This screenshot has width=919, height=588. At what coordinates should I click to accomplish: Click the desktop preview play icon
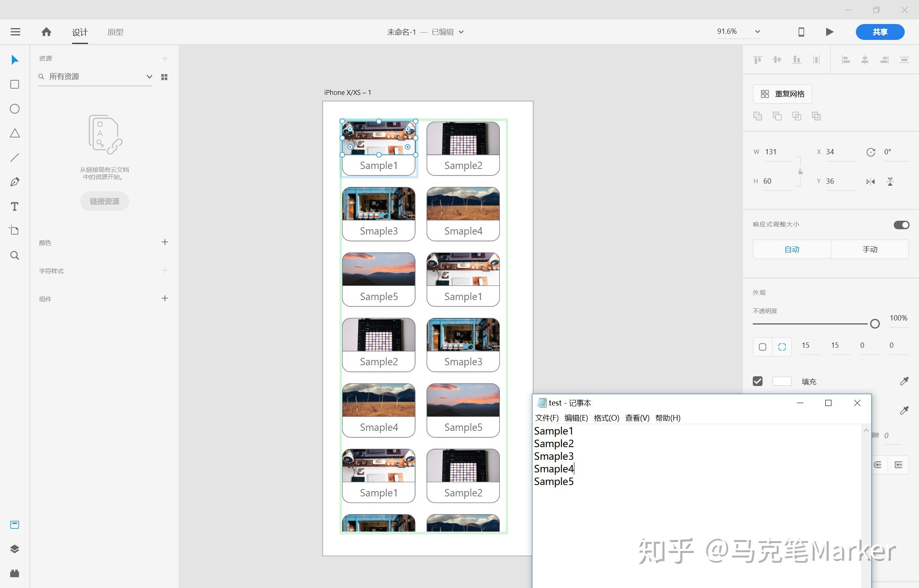pos(829,32)
